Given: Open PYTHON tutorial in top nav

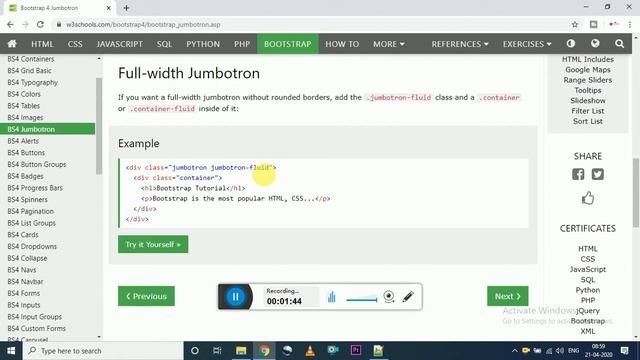Looking at the screenshot, I should [x=203, y=44].
